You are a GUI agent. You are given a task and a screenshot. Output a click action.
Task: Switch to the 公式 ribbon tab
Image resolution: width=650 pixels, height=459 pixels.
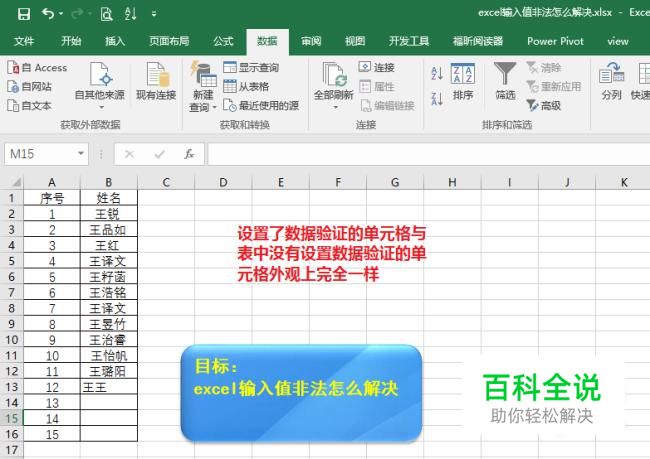(223, 41)
